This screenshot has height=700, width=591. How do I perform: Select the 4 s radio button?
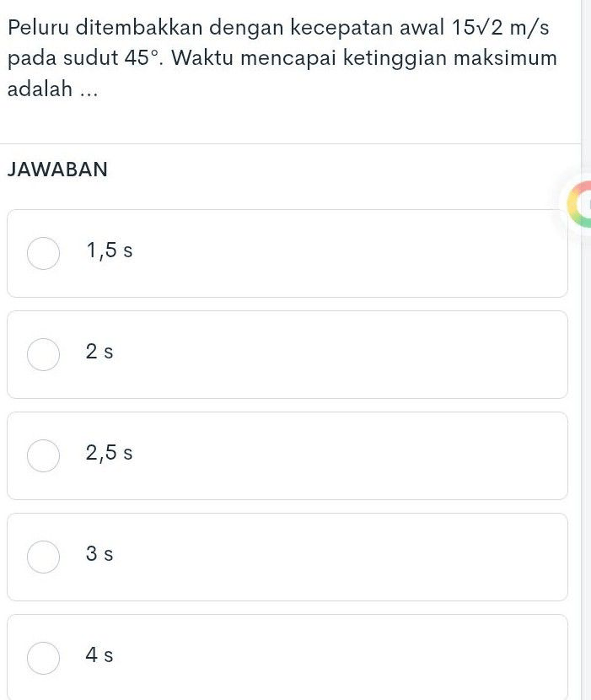44,657
